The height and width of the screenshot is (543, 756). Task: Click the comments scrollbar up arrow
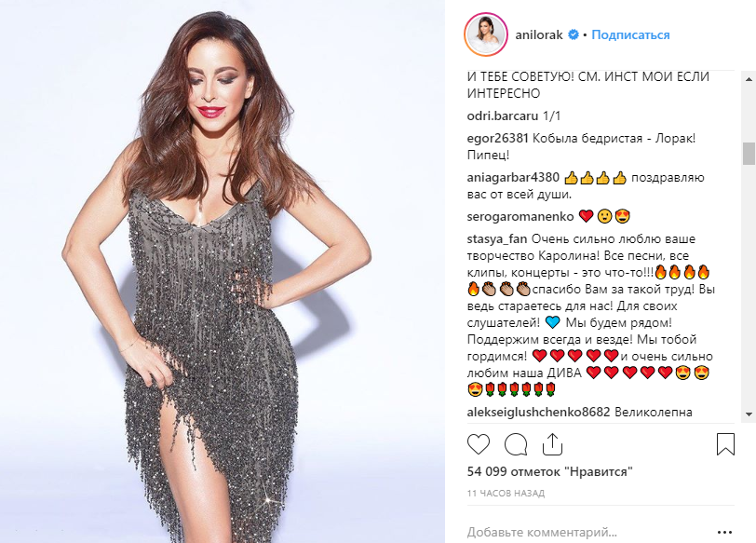pyautogui.click(x=749, y=78)
